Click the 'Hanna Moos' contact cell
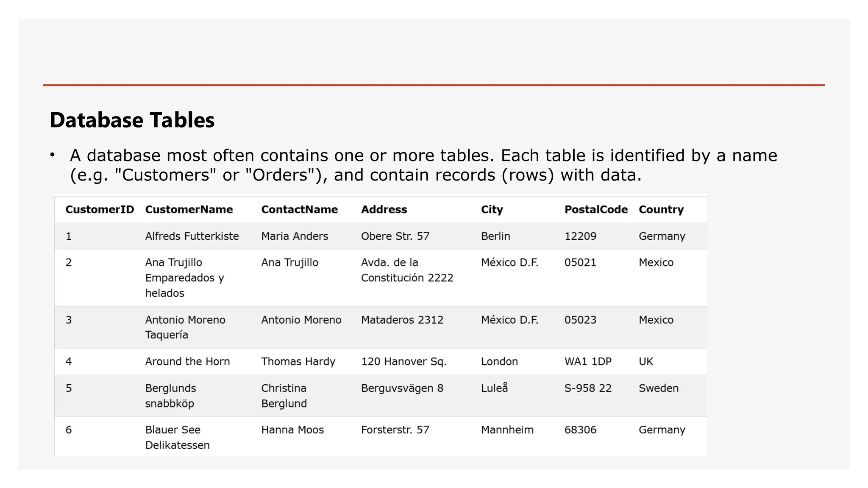The image size is (868, 488). tap(292, 430)
